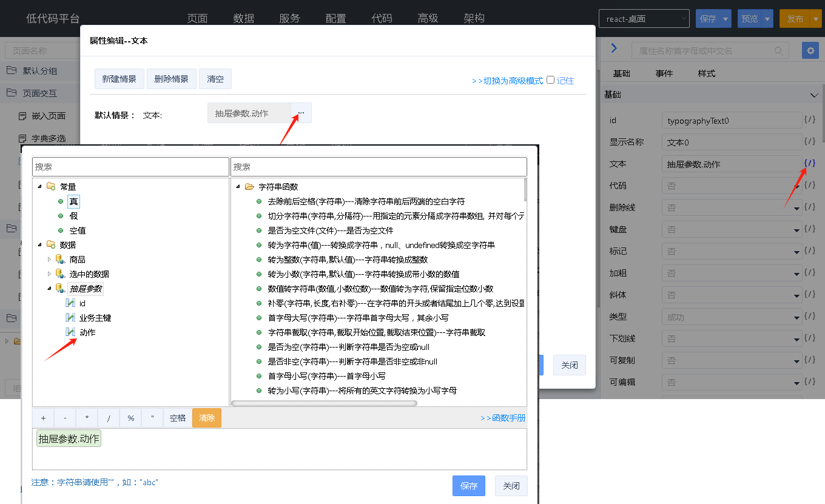This screenshot has width=825, height=504.
Task: Open the 配置 menu
Action: [336, 18]
